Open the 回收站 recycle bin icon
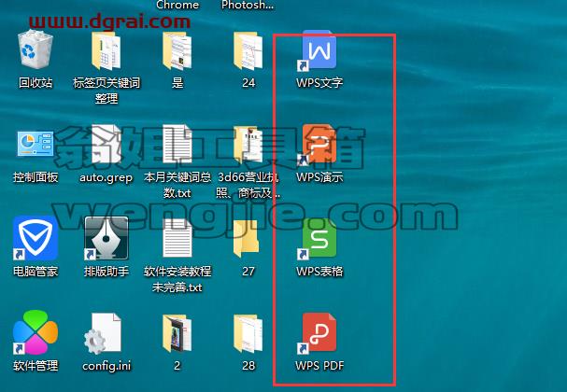This screenshot has height=392, width=567. pyautogui.click(x=35, y=49)
